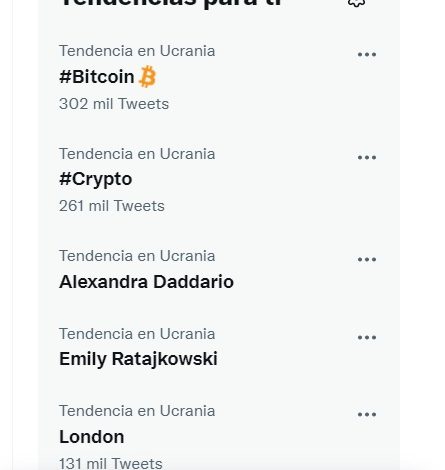This screenshot has width=445, height=470.
Task: Click 'Tendencia en Ucrania' label above Emily Ratajkowski
Action: click(137, 334)
